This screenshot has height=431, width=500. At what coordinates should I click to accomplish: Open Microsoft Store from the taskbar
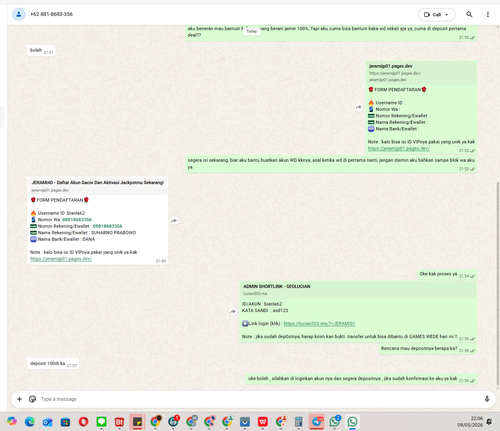(x=65, y=422)
